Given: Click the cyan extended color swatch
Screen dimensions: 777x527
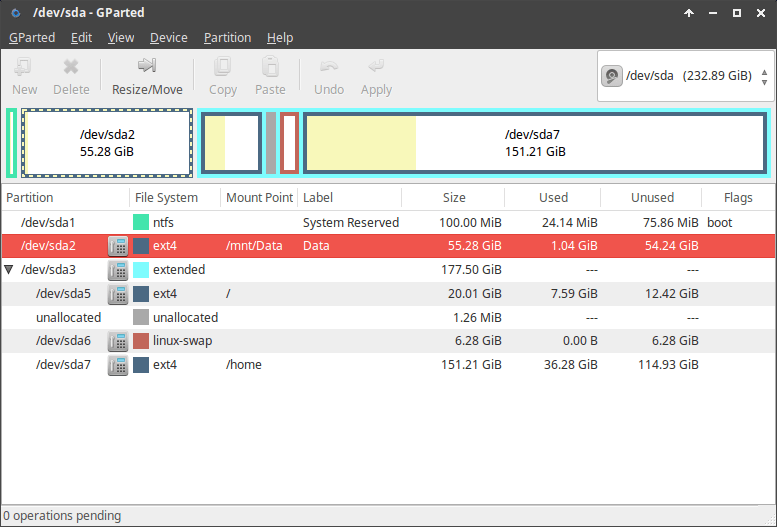Looking at the screenshot, I should click(x=141, y=270).
